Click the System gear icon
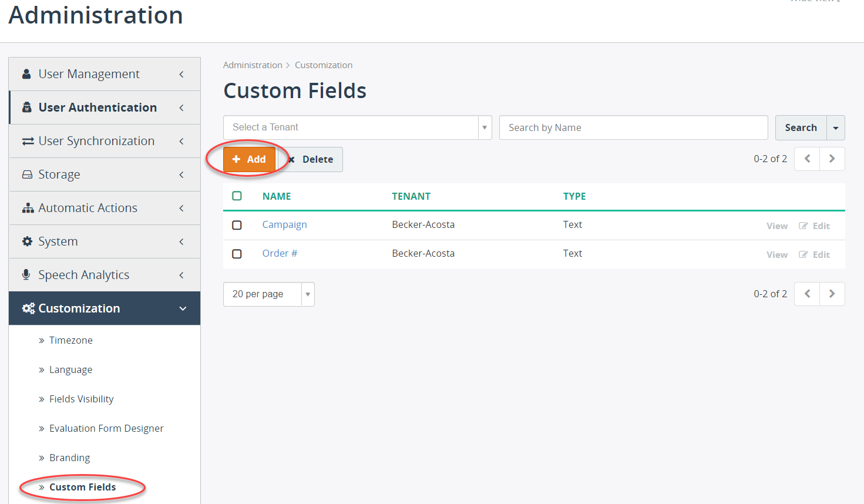Viewport: 864px width, 504px height. click(27, 241)
